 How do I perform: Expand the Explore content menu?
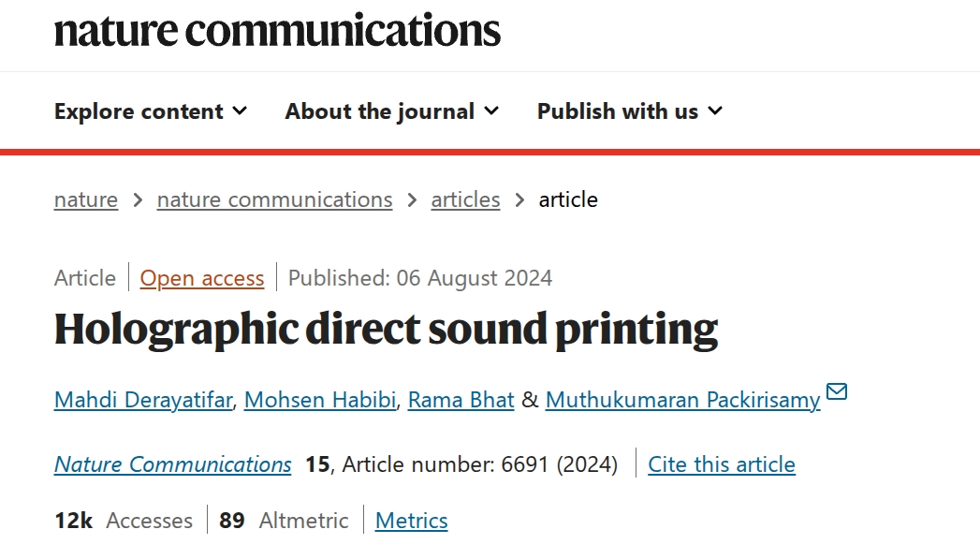point(151,111)
